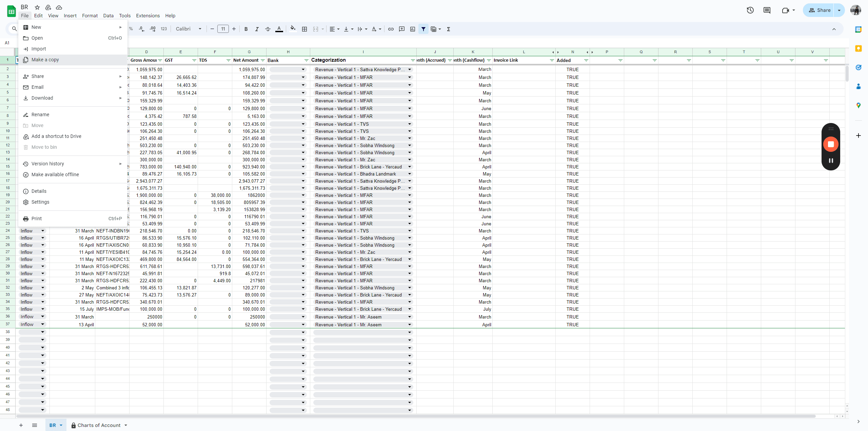
Task: Pause the screen recording
Action: point(831,161)
